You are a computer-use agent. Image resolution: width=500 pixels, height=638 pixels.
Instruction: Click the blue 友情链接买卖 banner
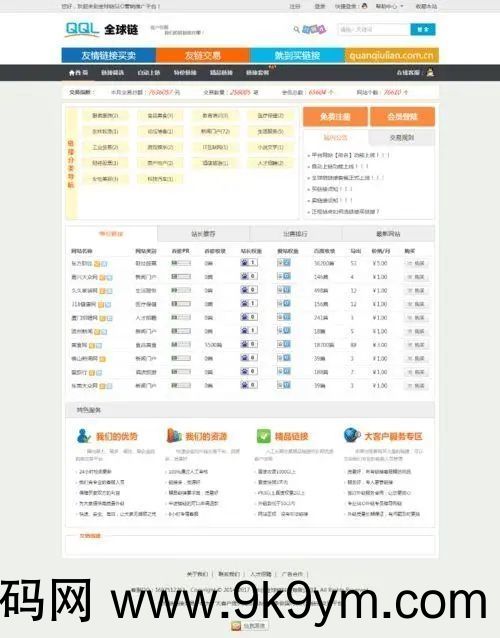(x=109, y=55)
